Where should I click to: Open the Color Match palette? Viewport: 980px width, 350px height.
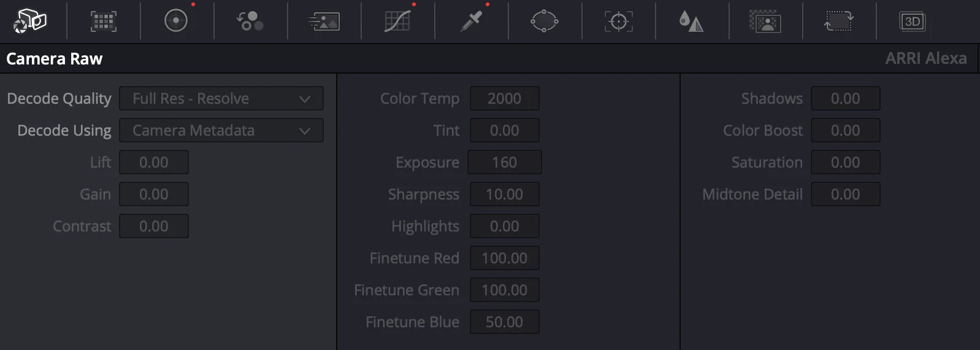[x=103, y=21]
